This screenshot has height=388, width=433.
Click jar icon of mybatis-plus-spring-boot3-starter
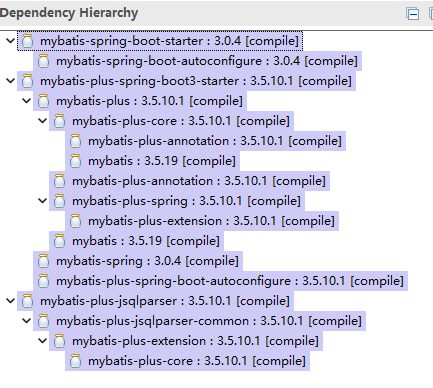[x=27, y=81]
